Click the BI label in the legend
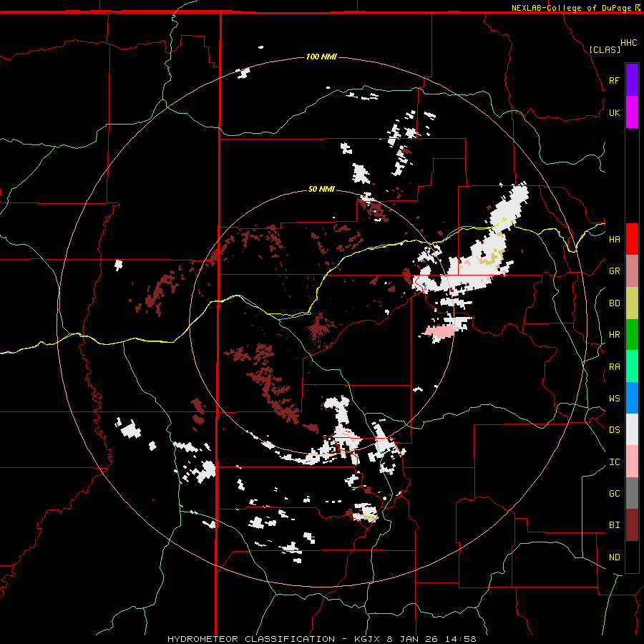 [x=614, y=525]
